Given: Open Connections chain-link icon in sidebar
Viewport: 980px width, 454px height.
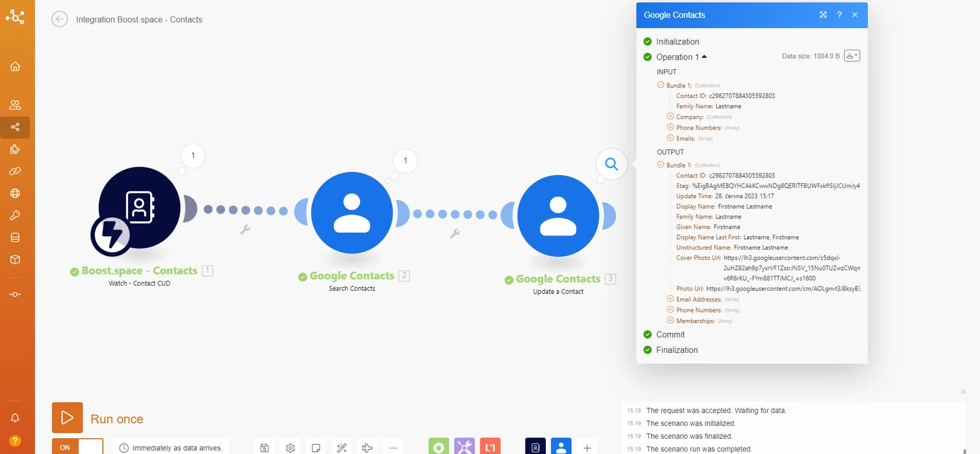Looking at the screenshot, I should pyautogui.click(x=15, y=171).
